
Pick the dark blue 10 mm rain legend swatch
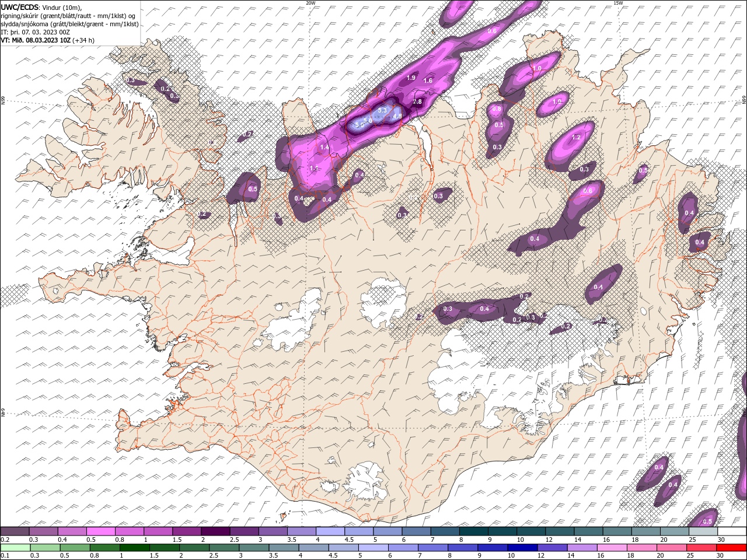(x=521, y=548)
